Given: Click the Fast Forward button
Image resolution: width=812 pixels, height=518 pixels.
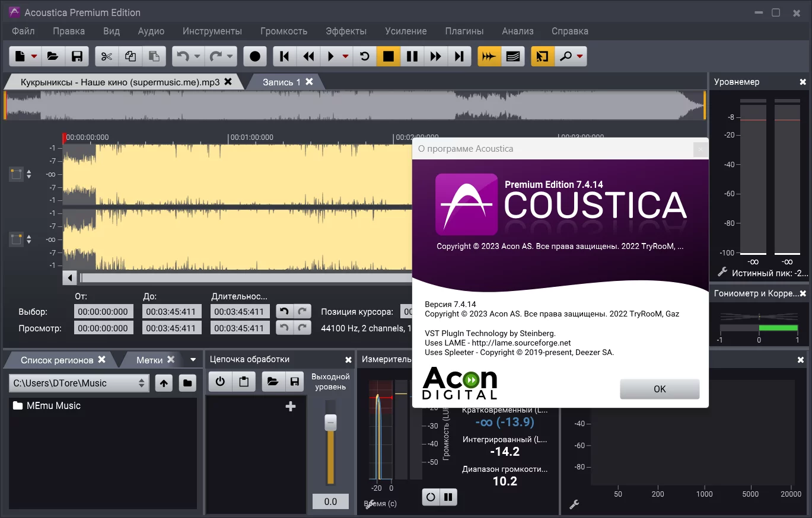Looking at the screenshot, I should [436, 56].
